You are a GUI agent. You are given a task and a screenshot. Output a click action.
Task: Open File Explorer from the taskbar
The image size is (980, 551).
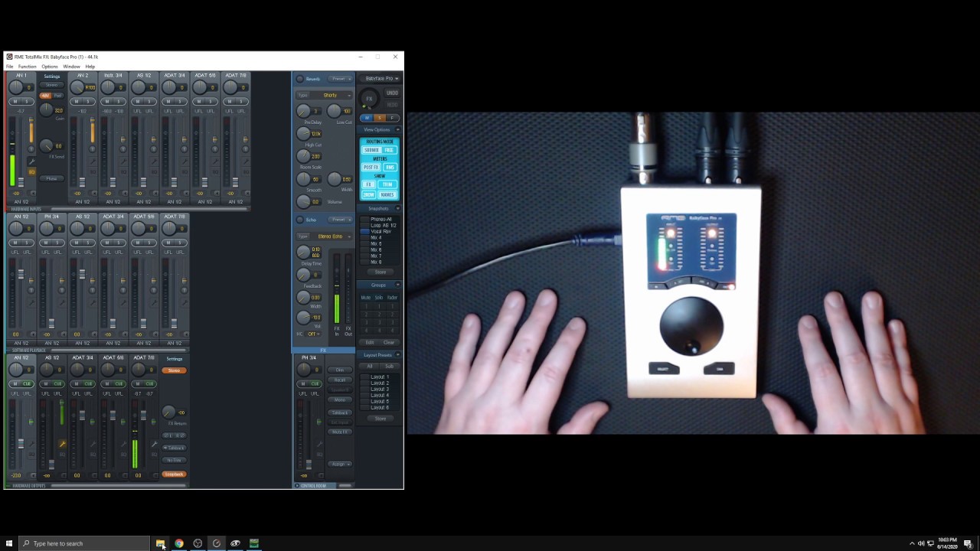(x=160, y=543)
